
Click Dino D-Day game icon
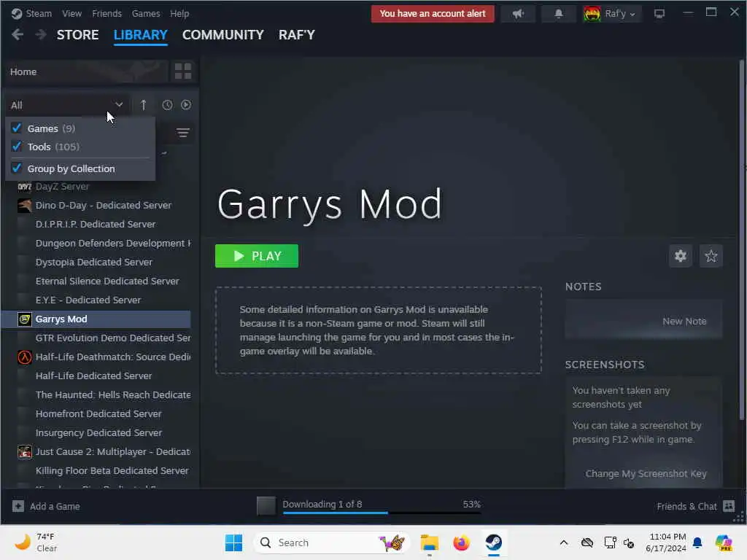pos(25,205)
